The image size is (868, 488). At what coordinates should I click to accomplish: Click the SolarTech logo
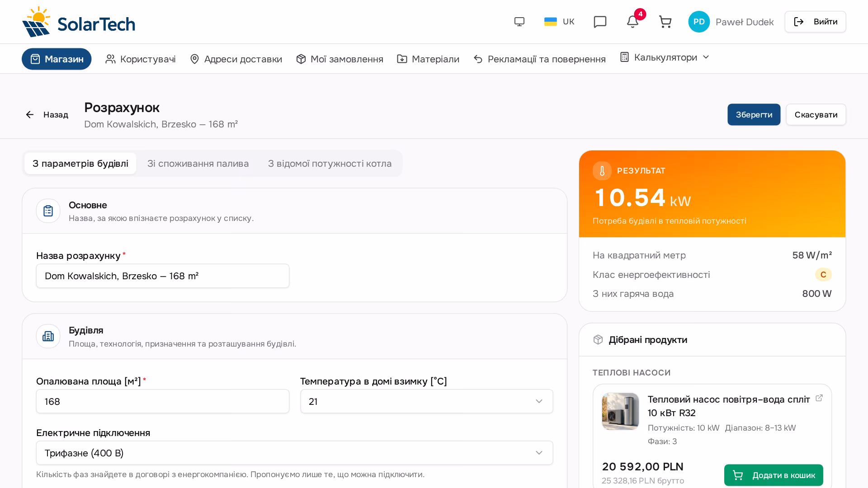79,22
